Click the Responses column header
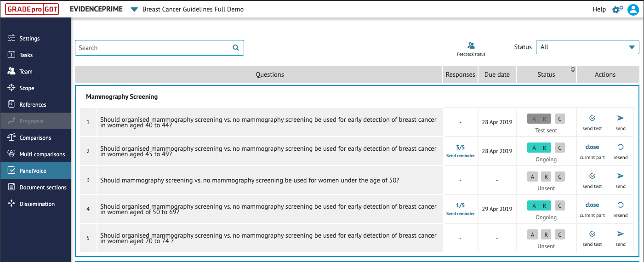Screen dimensions: 644x262 tap(461, 74)
